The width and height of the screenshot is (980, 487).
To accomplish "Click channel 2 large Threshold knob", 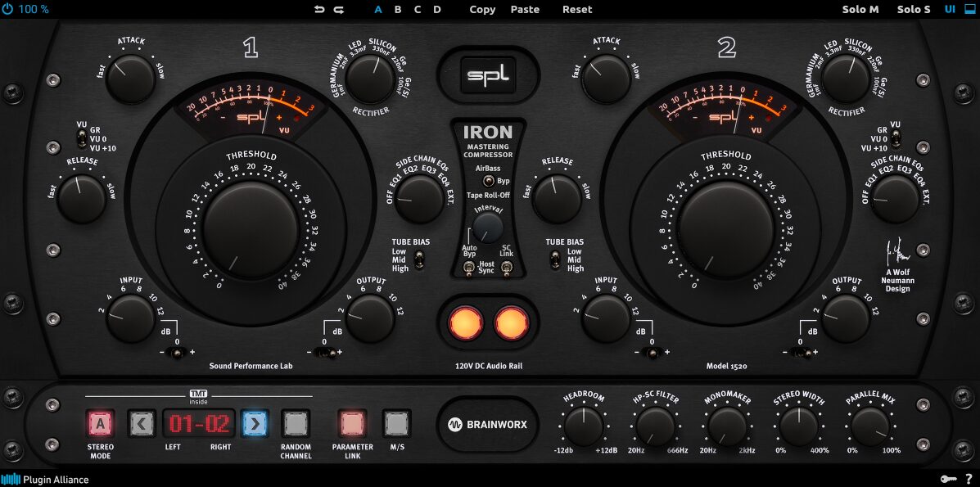I will tap(726, 230).
